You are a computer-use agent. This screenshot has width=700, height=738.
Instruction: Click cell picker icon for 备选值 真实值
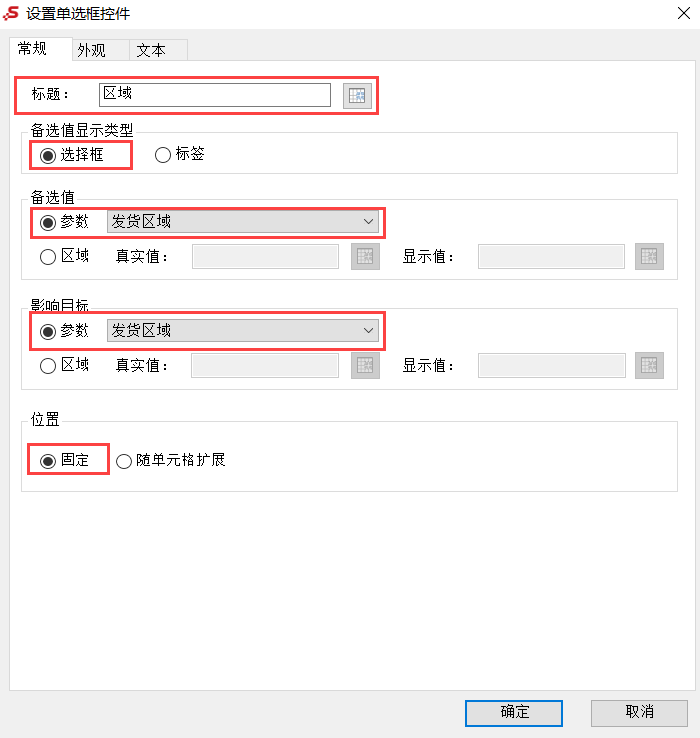coord(365,256)
